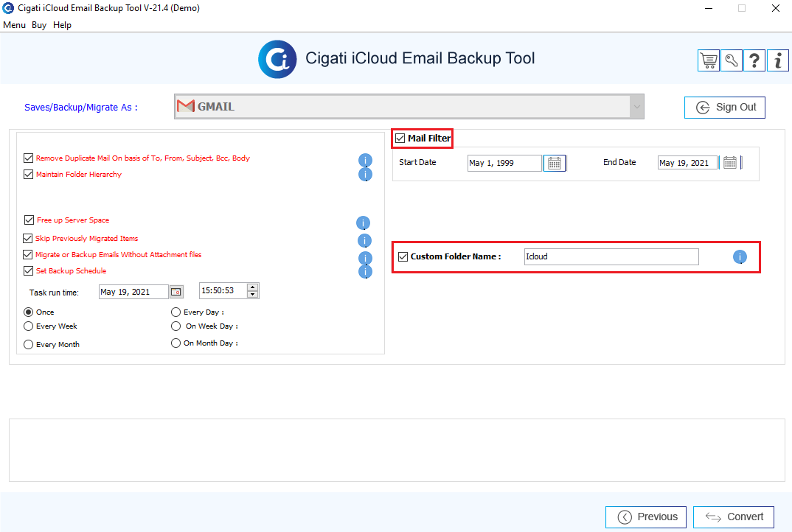
Task: Open the Start Date calendar picker
Action: click(554, 163)
